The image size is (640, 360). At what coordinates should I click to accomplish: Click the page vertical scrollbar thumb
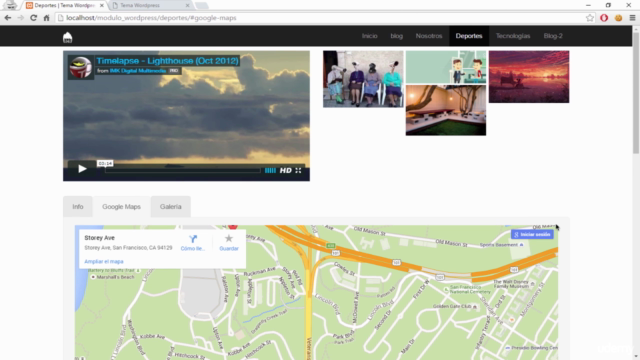[x=636, y=93]
